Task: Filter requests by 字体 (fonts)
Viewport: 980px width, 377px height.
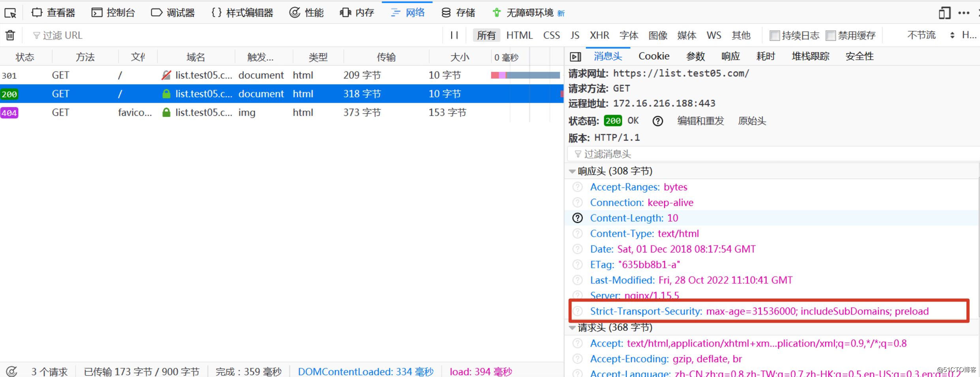Action: 629,35
